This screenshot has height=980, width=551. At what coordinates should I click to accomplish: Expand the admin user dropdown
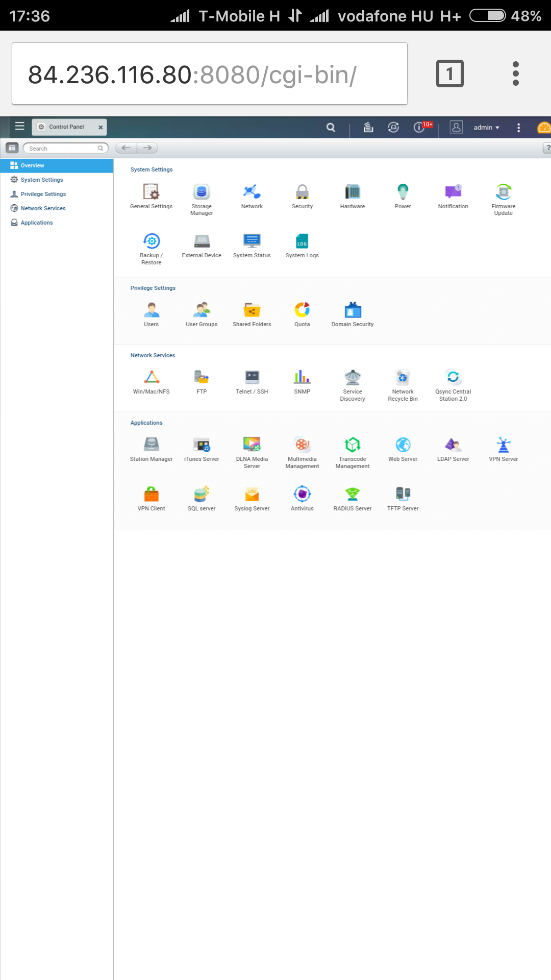[x=486, y=128]
